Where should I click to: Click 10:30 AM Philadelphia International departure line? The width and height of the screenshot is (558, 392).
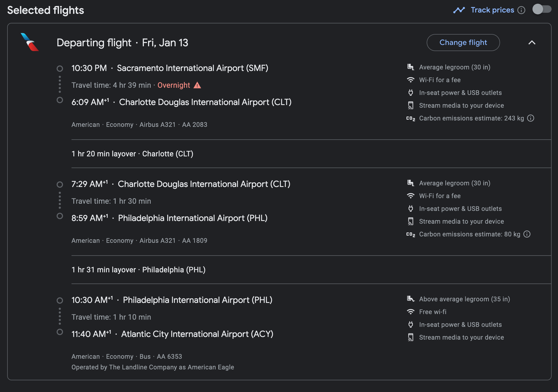pos(172,300)
